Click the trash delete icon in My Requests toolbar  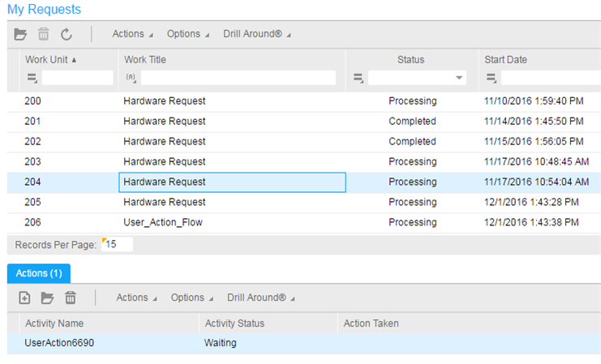click(x=44, y=34)
